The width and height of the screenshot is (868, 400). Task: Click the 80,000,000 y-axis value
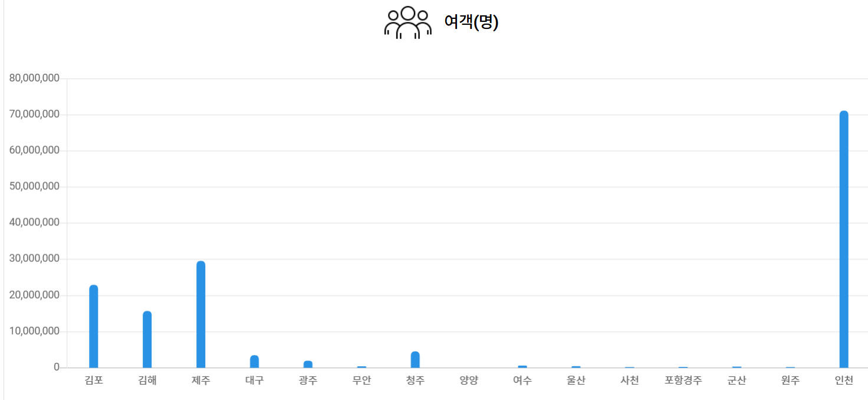[x=35, y=78]
